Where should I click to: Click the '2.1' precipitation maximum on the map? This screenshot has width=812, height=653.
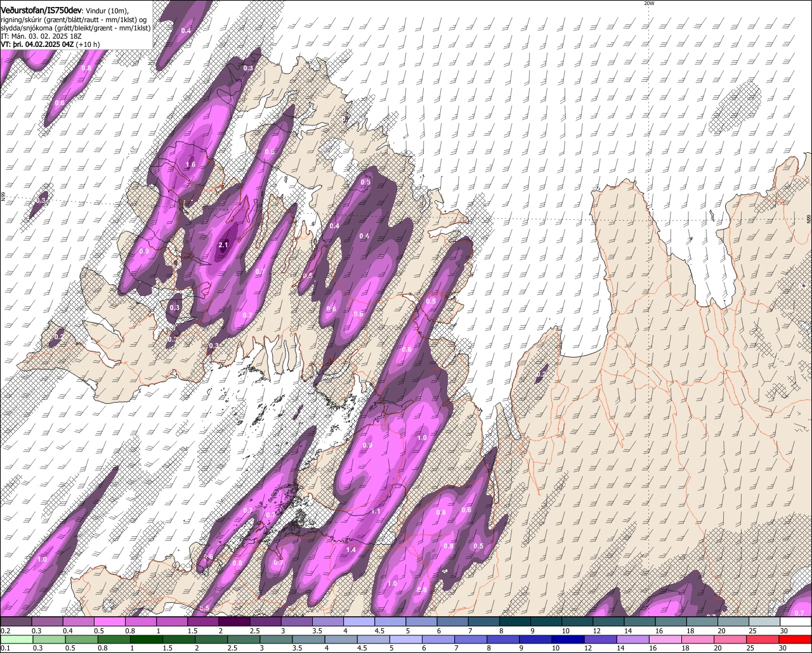click(x=223, y=245)
